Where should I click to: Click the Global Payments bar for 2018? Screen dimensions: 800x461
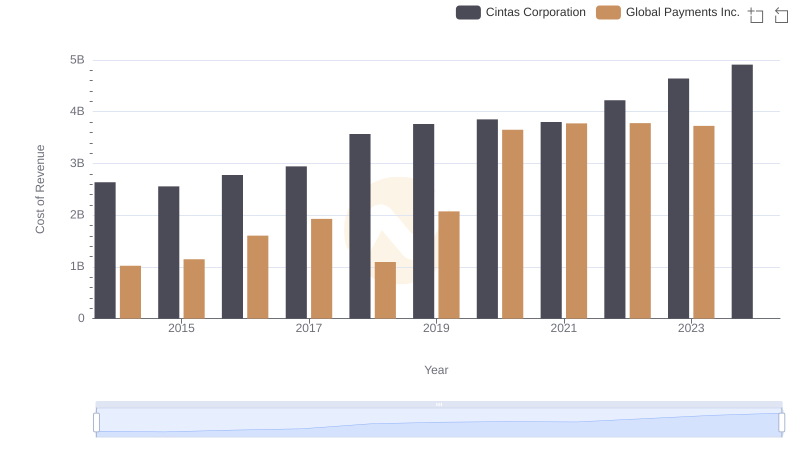coord(385,290)
